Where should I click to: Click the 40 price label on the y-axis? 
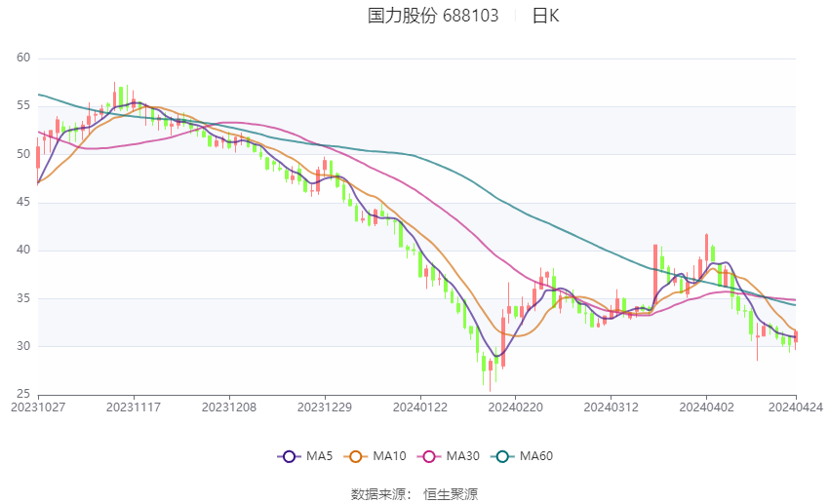click(x=23, y=250)
